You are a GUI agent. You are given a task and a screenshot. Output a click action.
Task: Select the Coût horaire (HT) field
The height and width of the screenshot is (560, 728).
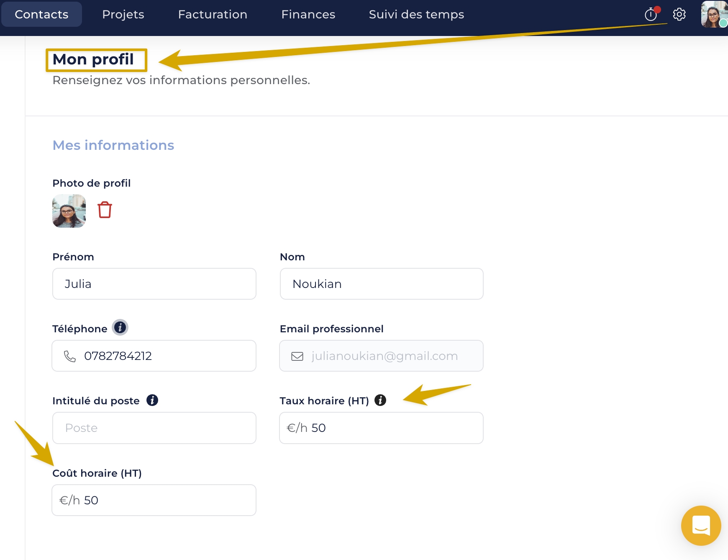[154, 500]
